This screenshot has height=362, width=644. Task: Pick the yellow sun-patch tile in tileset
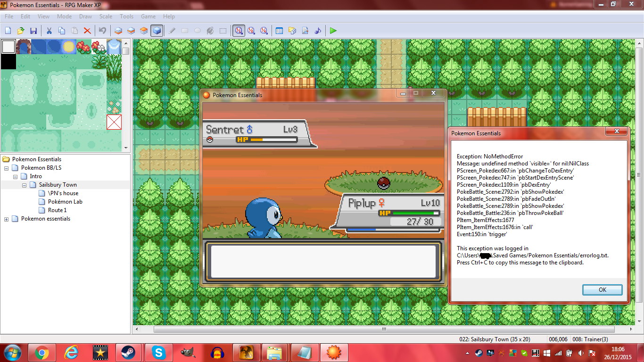pos(68,47)
